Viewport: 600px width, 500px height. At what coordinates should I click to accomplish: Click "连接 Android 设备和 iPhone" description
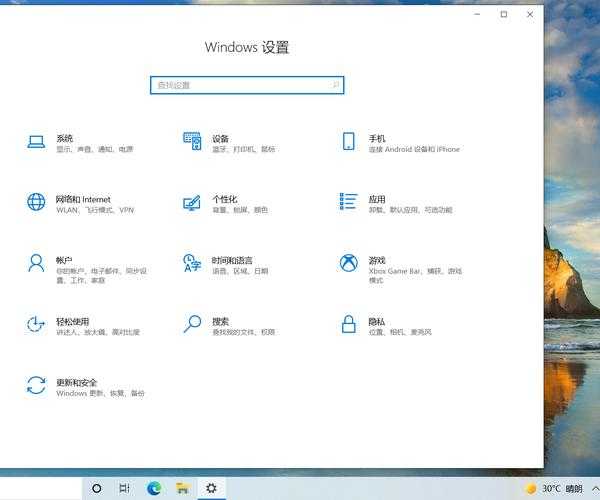pyautogui.click(x=414, y=149)
